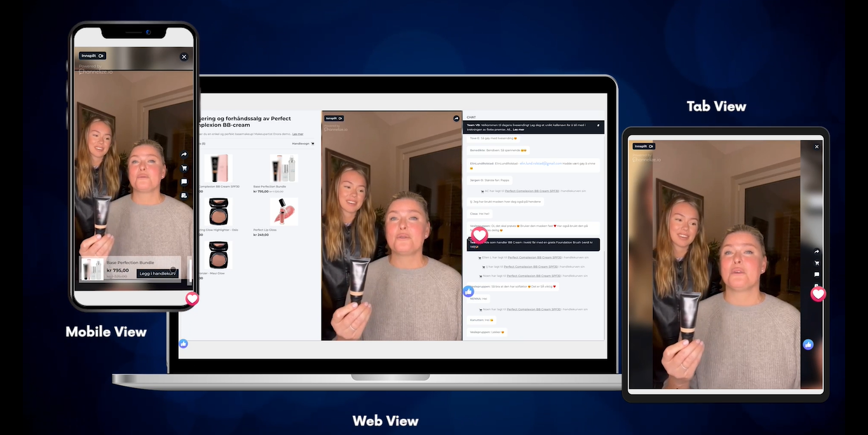Click the Innspilt badge on web view video

(x=334, y=118)
